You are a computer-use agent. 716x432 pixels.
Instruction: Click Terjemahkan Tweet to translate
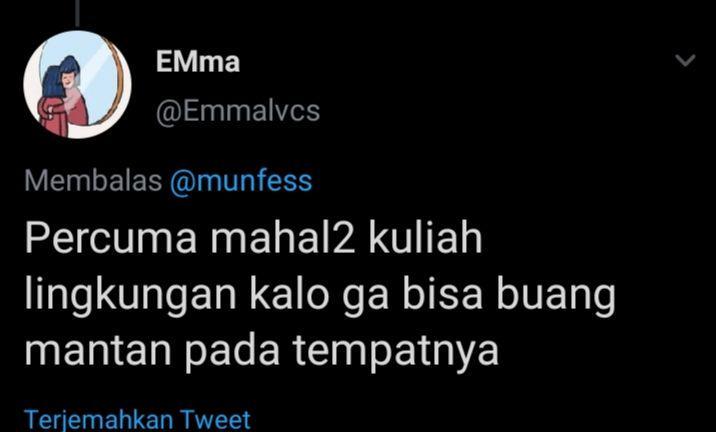(x=137, y=419)
